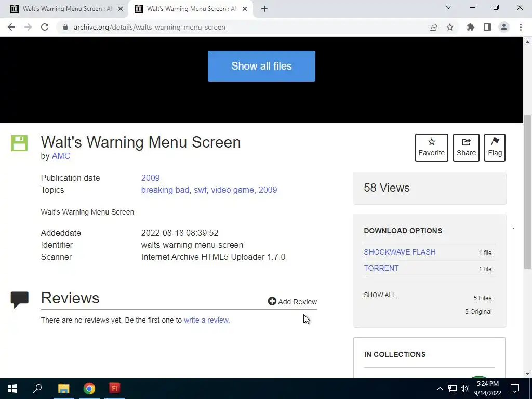Image resolution: width=532 pixels, height=399 pixels.
Task: Click the Reviews speech bubble icon
Action: 20,299
